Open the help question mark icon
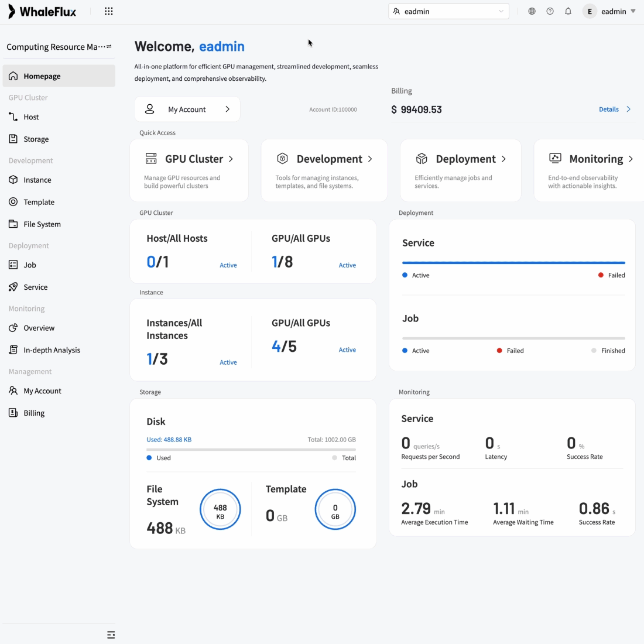The width and height of the screenshot is (644, 644). pos(550,11)
